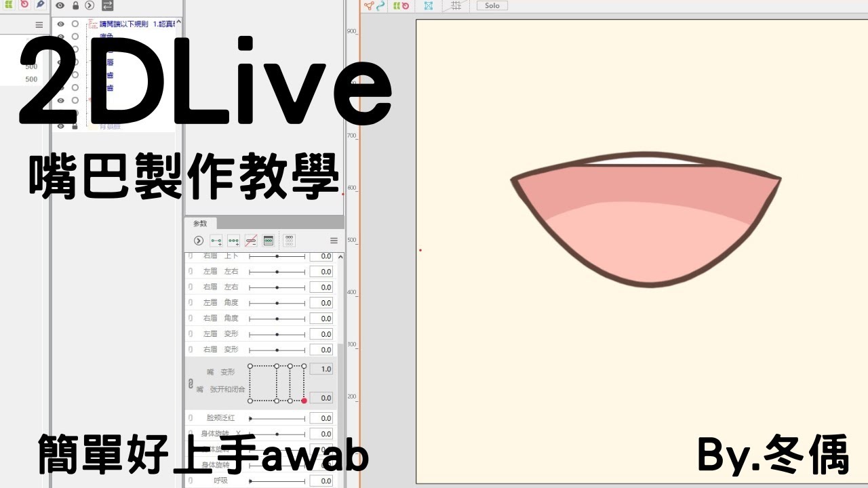Click the key editing icon in the 参数 toolbar

tap(269, 241)
